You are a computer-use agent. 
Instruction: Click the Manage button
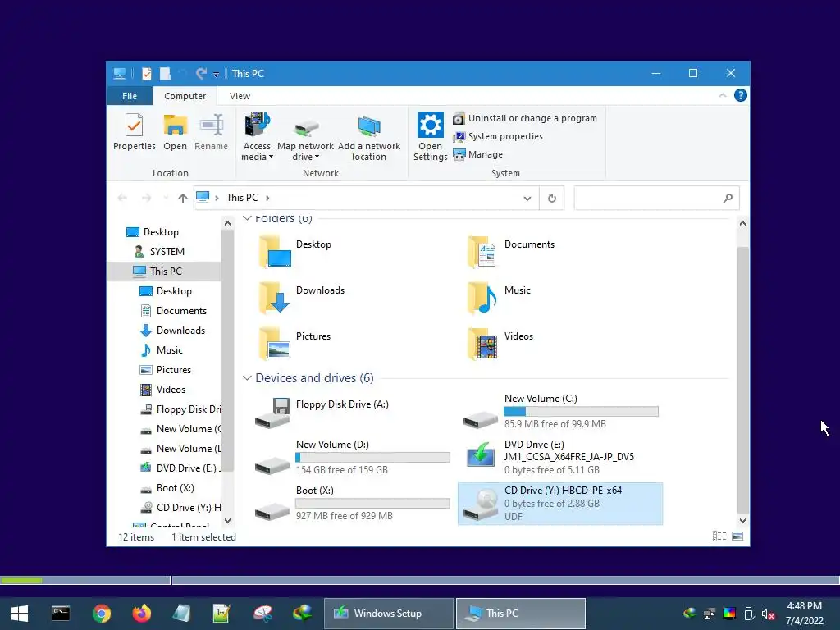click(478, 154)
